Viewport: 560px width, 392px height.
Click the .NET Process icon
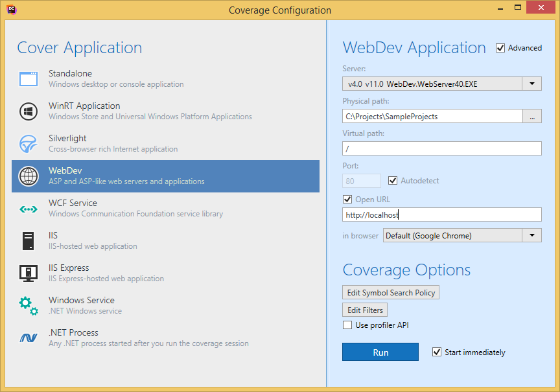pos(29,338)
